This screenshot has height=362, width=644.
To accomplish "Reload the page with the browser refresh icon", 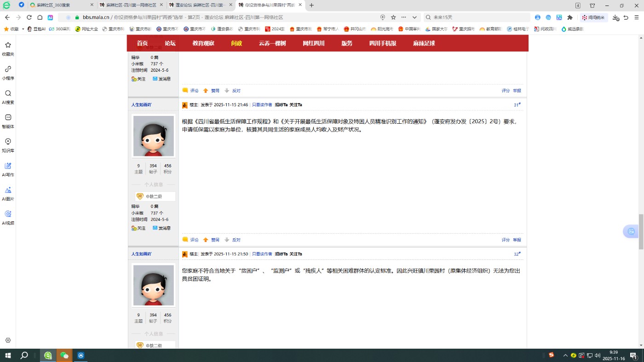I will click(x=29, y=17).
